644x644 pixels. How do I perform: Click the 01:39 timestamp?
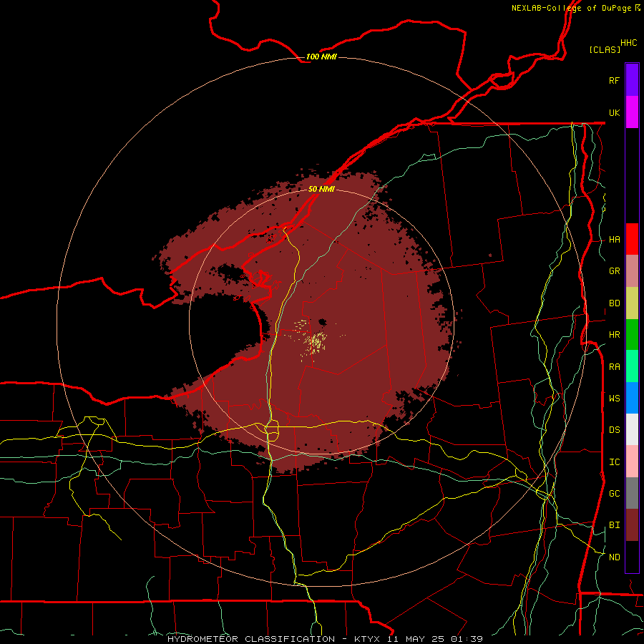[x=466, y=639]
